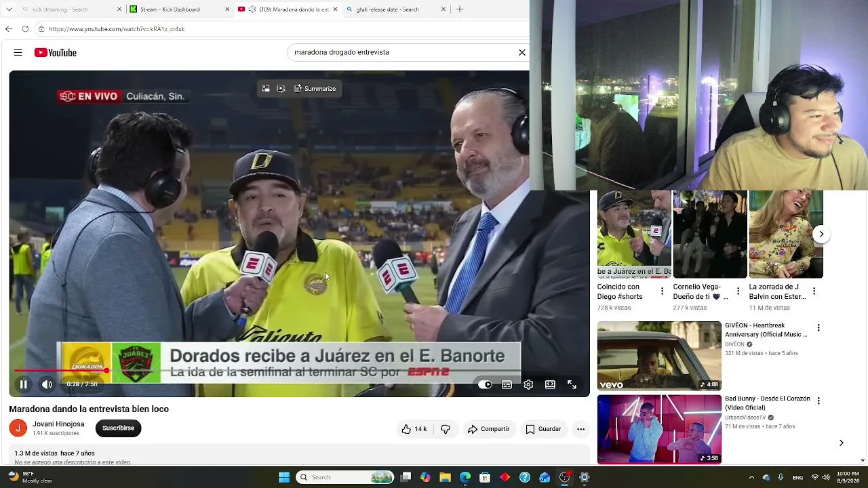
Task: Play GIVĒON Heartbreak Anniversary video thumbnail
Action: pyautogui.click(x=659, y=356)
